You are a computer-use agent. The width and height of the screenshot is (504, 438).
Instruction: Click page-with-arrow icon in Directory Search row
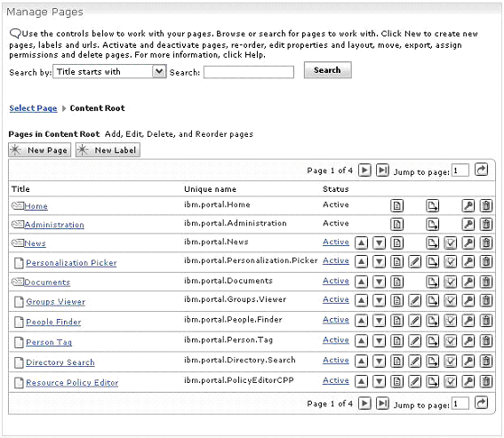(433, 362)
